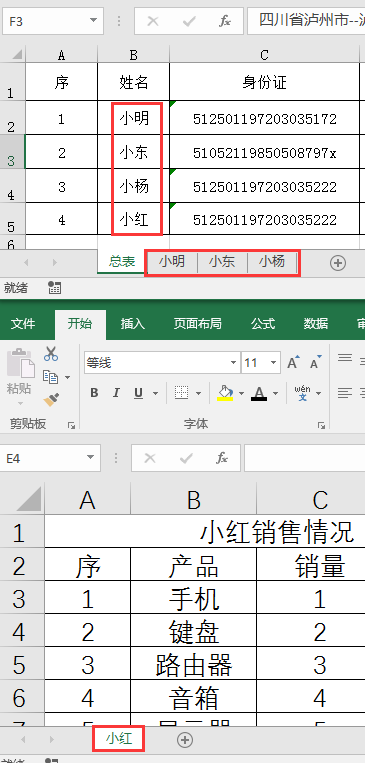Click upper formula bar showing 四川省泸州市
The height and width of the screenshot is (763, 365).
[x=306, y=21]
